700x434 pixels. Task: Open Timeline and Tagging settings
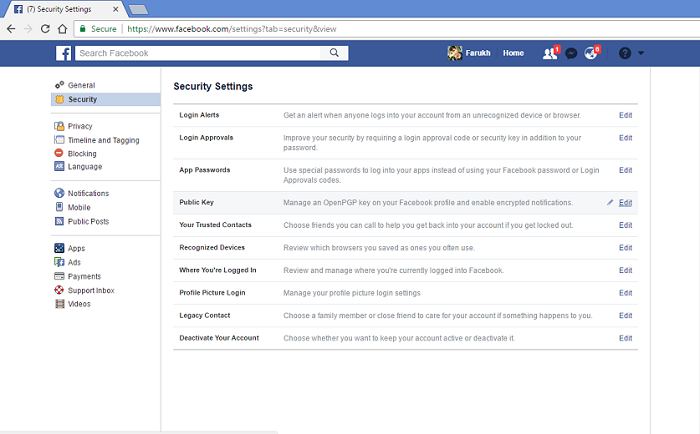(x=104, y=140)
